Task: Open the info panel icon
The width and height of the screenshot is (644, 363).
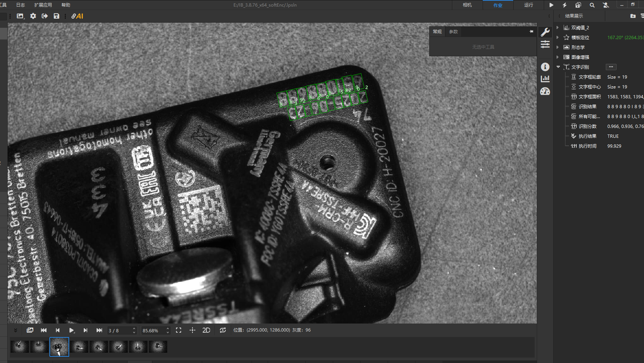Action: pos(545,67)
